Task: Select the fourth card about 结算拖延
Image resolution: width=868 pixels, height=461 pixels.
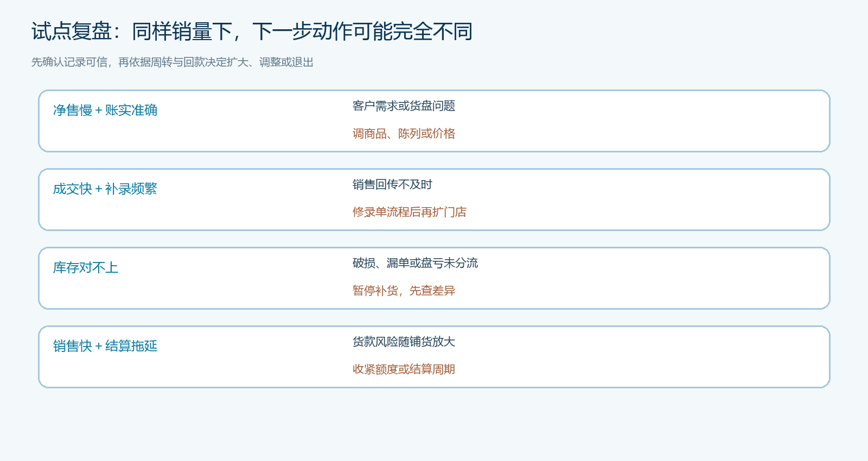Action: pos(434,357)
